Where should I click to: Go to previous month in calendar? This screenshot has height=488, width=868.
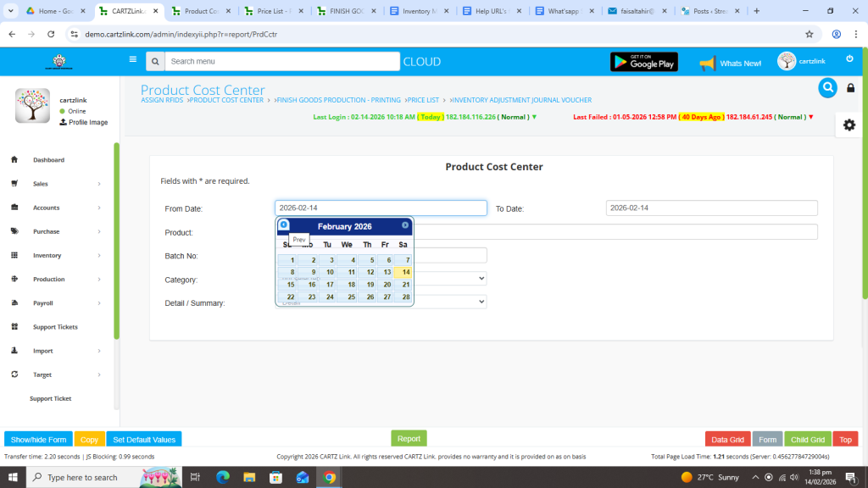[x=284, y=225]
